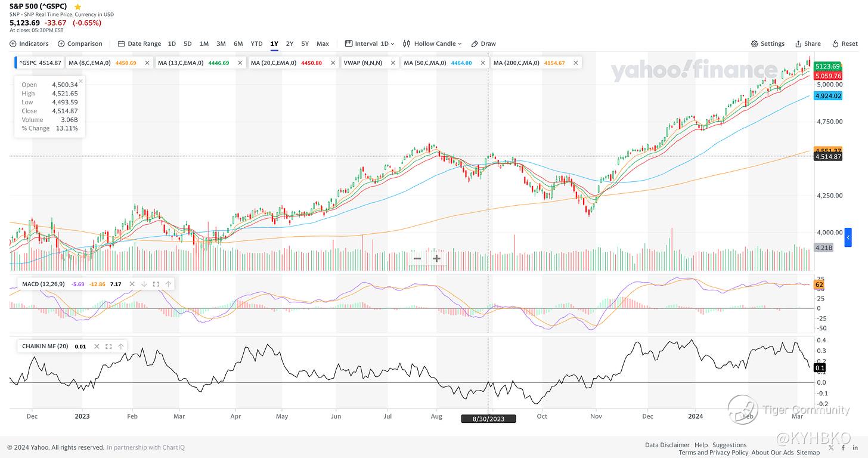Expand the Hollow Candle chart type dropdown

point(432,44)
